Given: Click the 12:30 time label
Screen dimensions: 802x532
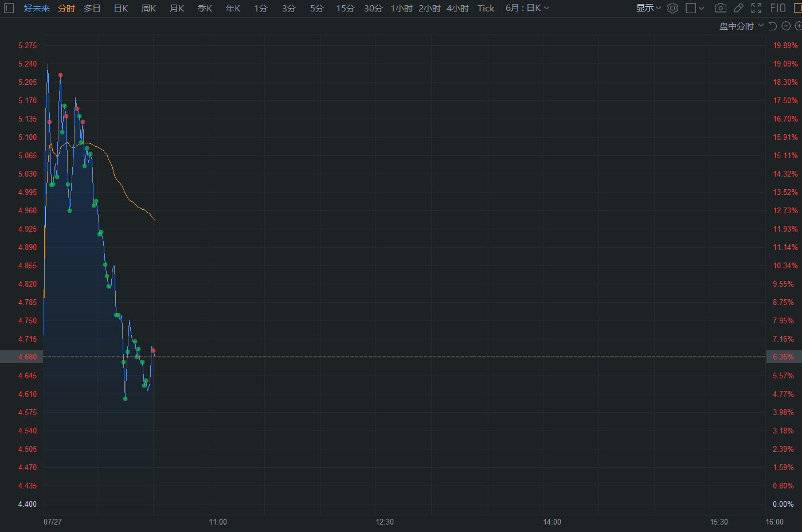Looking at the screenshot, I should (x=385, y=522).
